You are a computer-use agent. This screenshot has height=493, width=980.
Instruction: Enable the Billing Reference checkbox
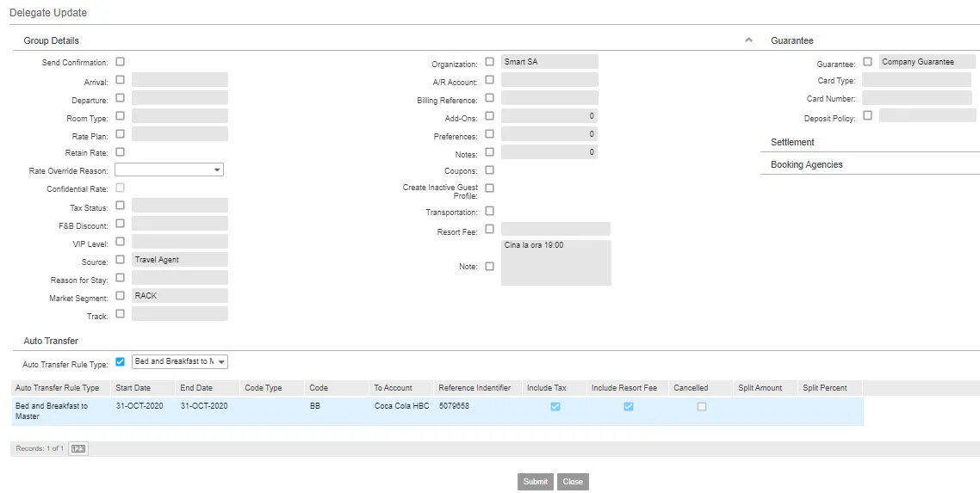tap(489, 98)
